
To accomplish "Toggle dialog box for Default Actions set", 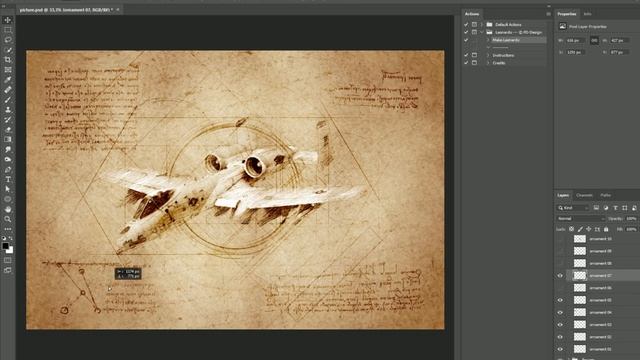I will point(474,24).
